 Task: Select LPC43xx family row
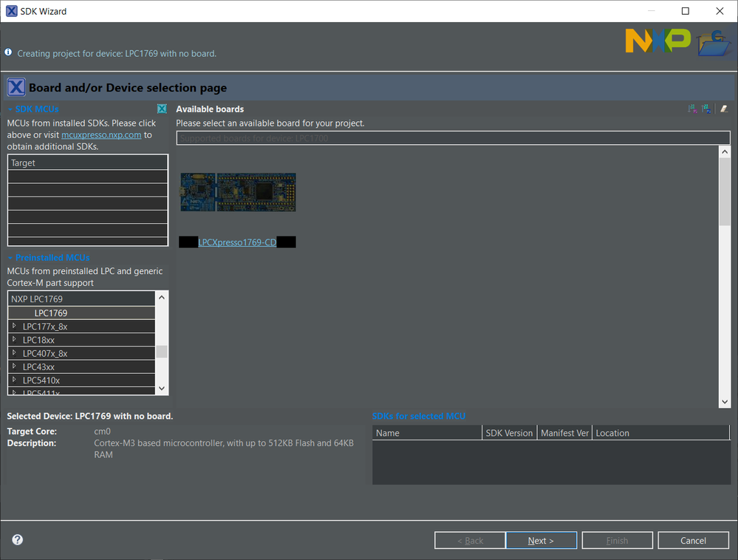pos(81,366)
